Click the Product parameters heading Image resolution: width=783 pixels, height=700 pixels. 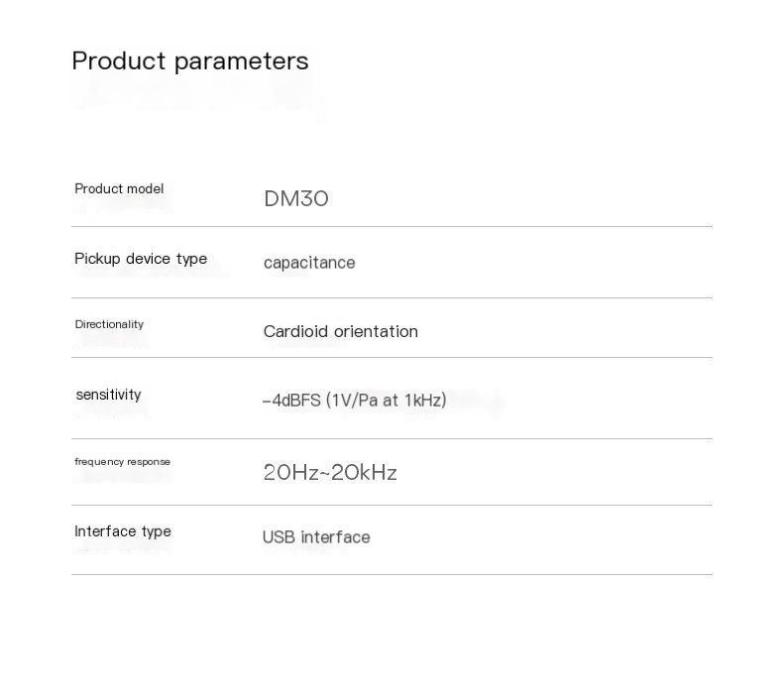[x=190, y=61]
